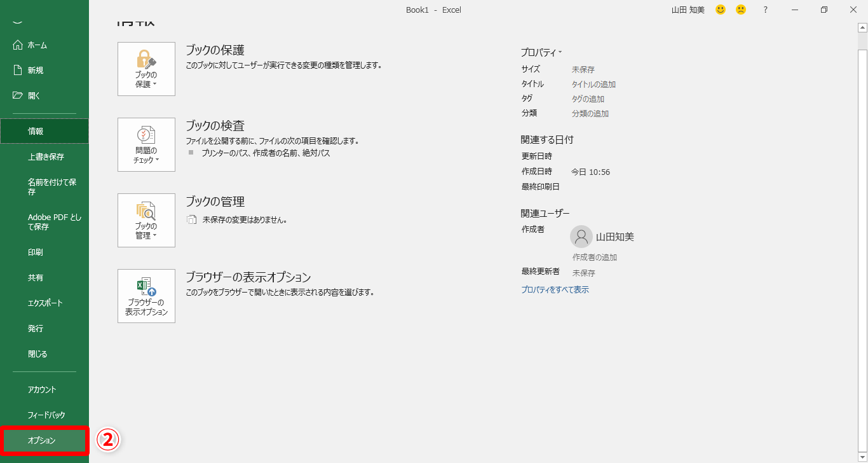Click the 関連する日付 heading
This screenshot has height=463, width=868.
coord(547,140)
